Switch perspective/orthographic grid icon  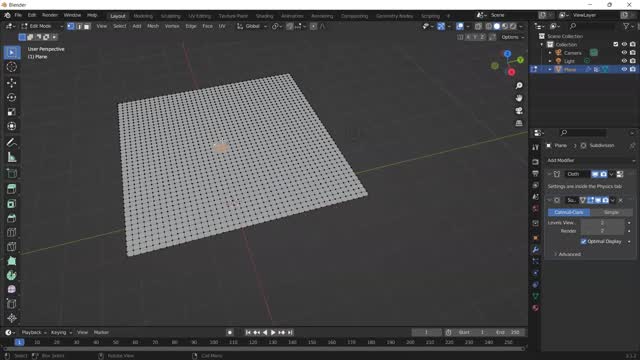pyautogui.click(x=519, y=123)
